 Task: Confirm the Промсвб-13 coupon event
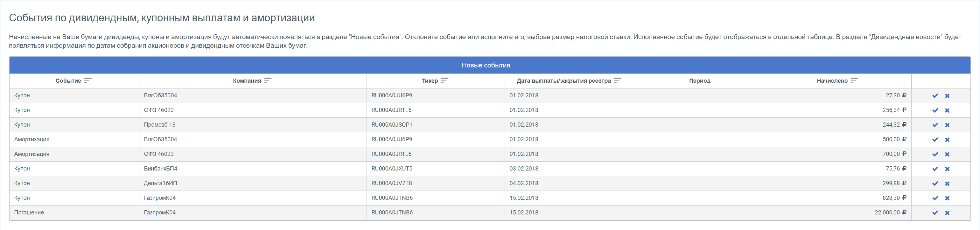coord(935,125)
